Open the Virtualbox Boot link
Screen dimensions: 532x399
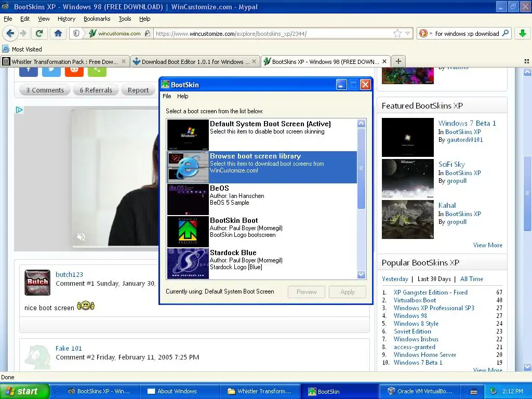(415, 300)
